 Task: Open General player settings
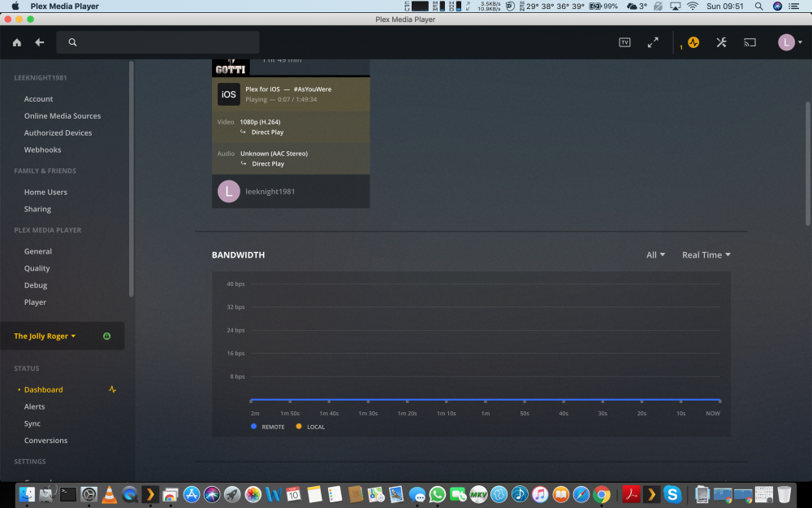[x=38, y=251]
